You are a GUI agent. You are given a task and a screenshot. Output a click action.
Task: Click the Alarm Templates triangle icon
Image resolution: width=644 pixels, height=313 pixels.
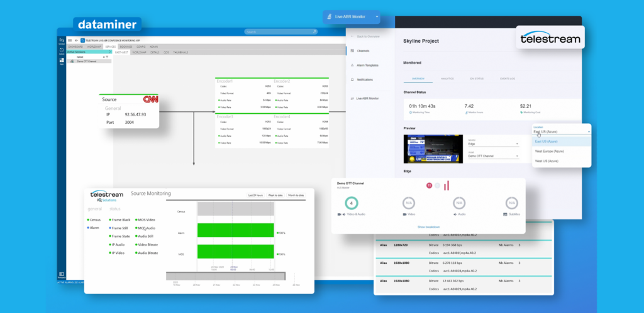point(352,65)
